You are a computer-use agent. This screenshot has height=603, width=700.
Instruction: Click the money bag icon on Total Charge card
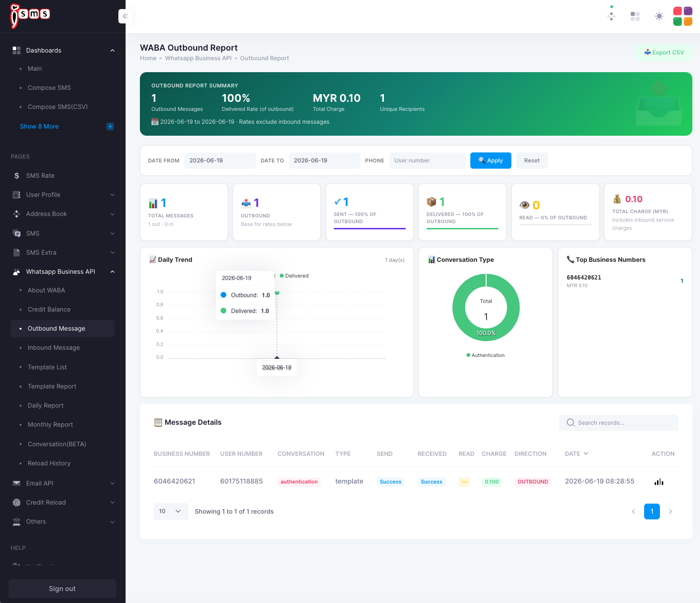point(617,199)
